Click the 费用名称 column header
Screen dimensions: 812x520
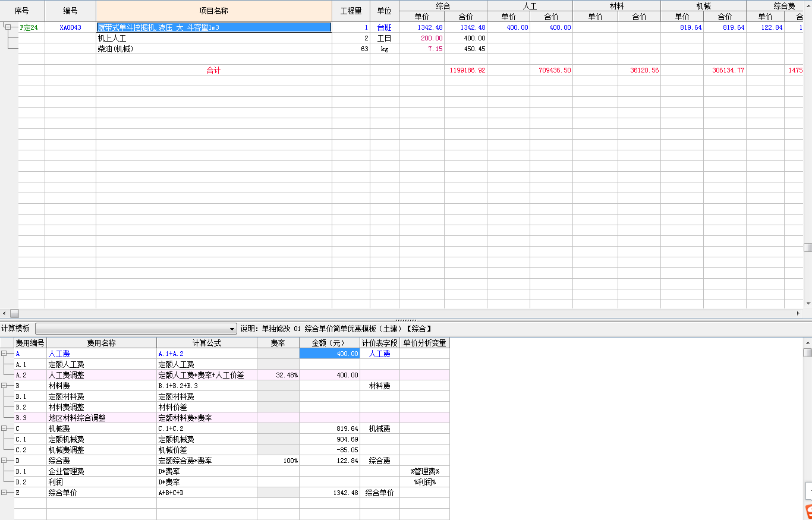point(102,343)
